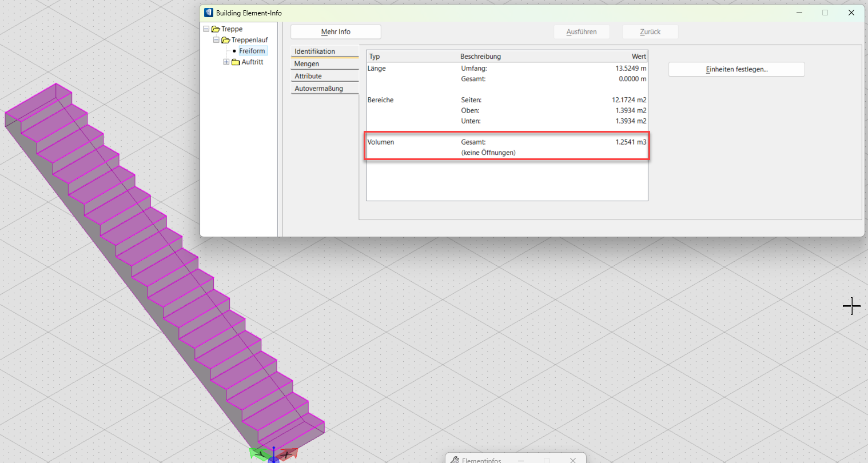Click the Treppenlauf folder icon in tree
Screen dimensions: 868x463
pos(225,40)
